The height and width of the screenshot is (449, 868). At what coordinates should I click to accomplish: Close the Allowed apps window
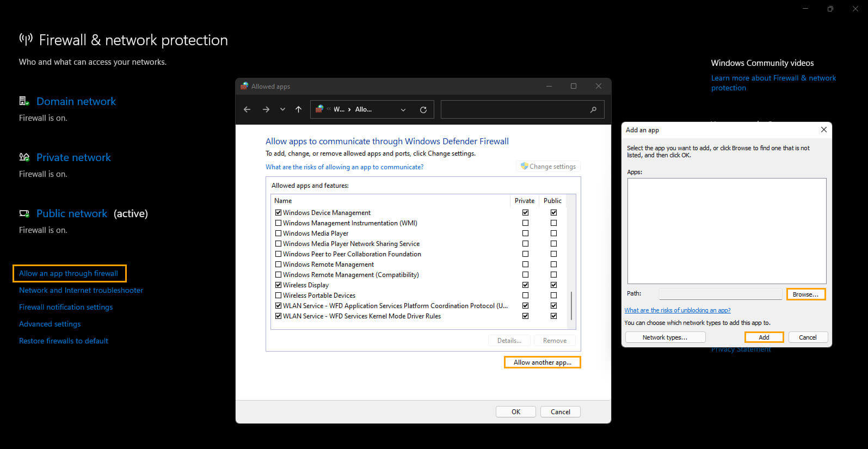[x=599, y=86]
